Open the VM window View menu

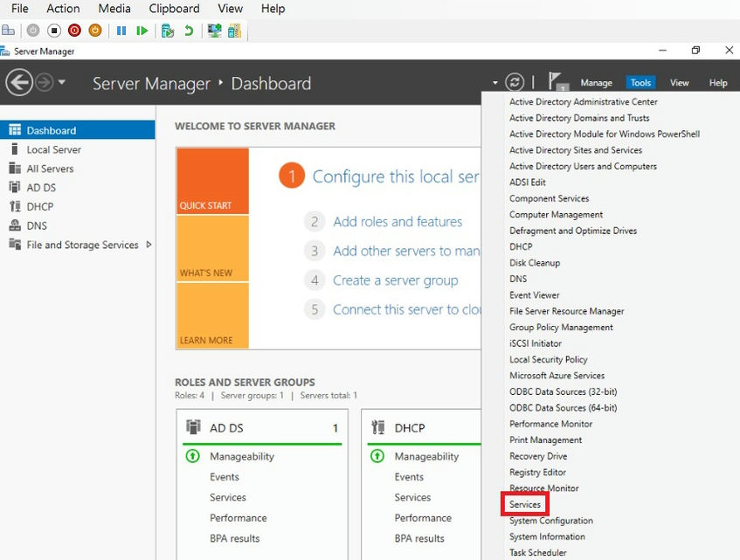click(x=231, y=9)
